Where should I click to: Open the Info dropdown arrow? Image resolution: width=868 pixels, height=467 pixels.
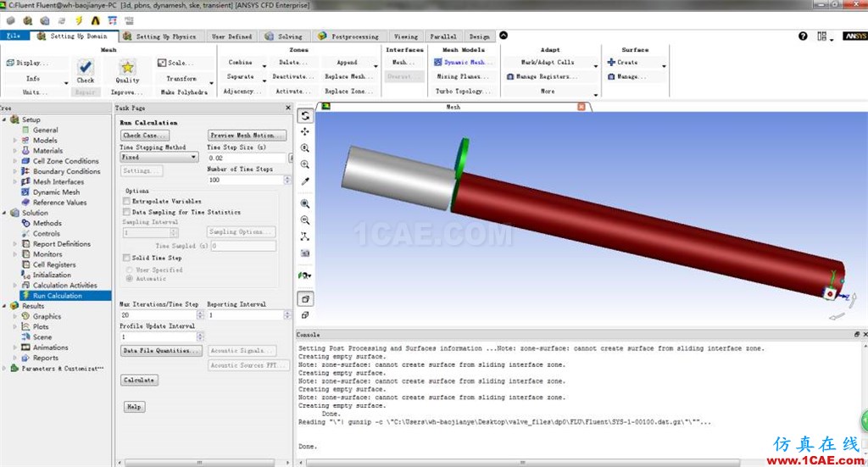(66, 82)
